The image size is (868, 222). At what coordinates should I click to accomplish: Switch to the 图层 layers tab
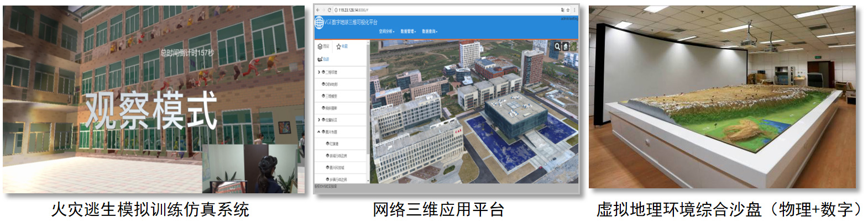click(323, 46)
